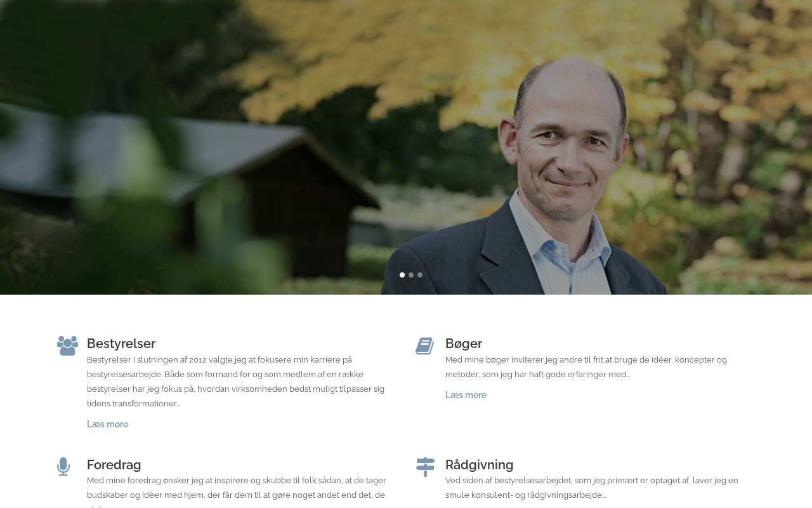Open the Foredrag heading

point(114,465)
